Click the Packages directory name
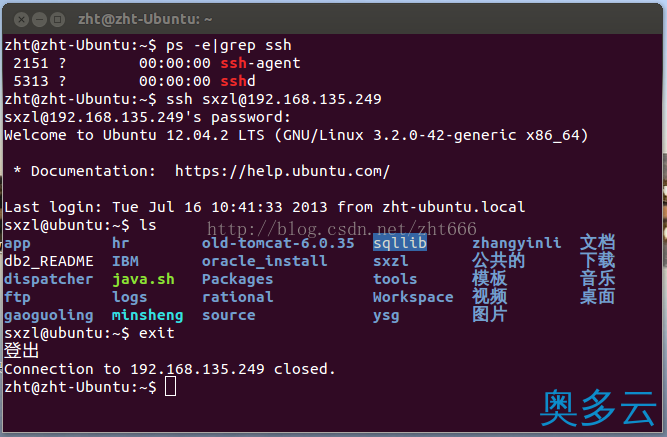The image size is (667, 437). click(x=237, y=280)
